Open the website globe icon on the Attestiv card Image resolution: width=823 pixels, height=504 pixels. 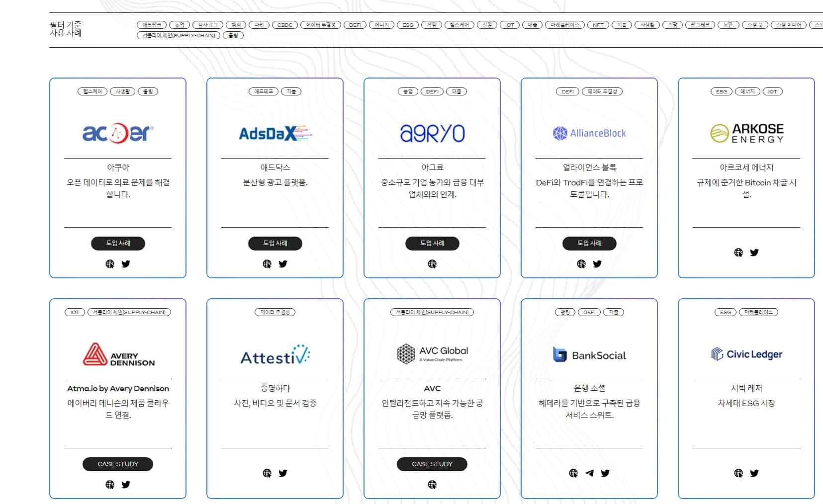coord(267,473)
